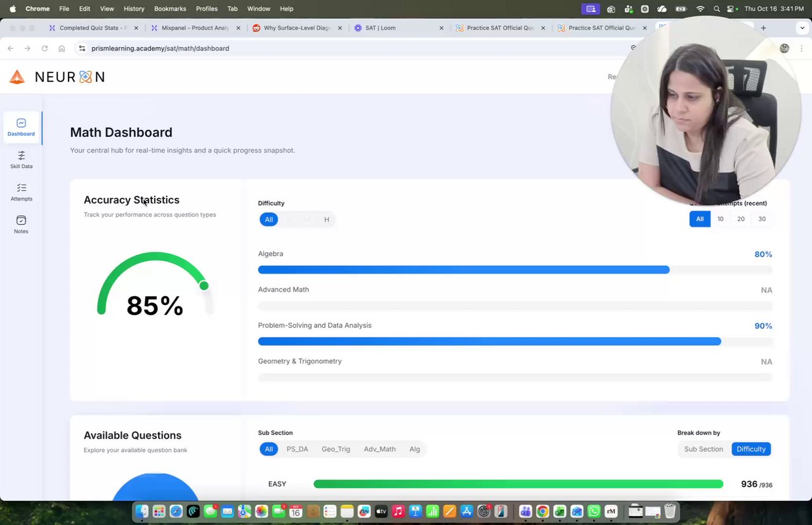Filter sub section by Adv_Math
Viewport: 812px width, 525px height.
point(379,449)
